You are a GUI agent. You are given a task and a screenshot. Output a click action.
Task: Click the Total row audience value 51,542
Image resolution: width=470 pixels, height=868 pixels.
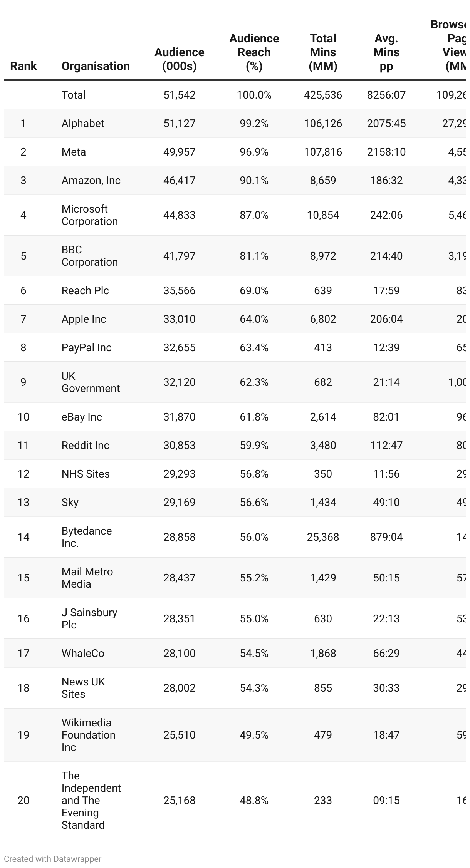(x=179, y=95)
